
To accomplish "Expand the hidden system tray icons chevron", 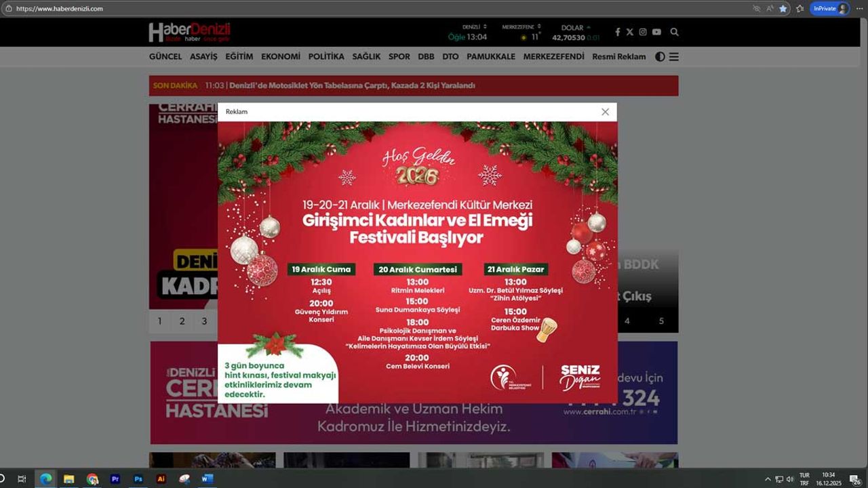I will pyautogui.click(x=768, y=479).
